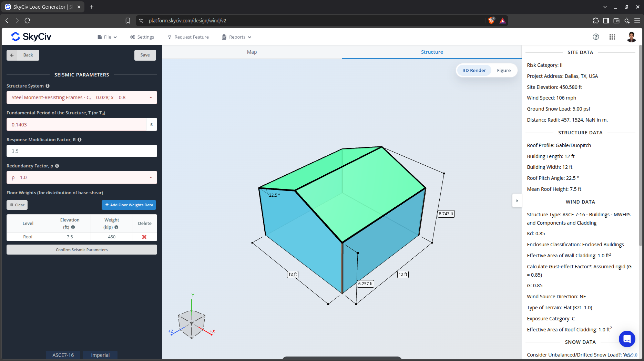The width and height of the screenshot is (644, 361).
Task: Clear the floor weights table
Action: 17,205
